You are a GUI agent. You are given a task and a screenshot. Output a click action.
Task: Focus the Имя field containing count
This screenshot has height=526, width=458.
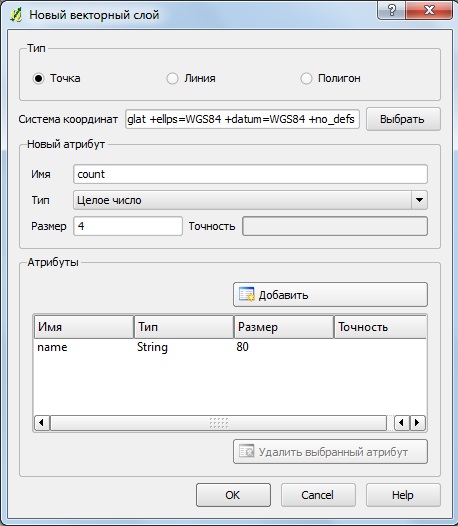(250, 174)
